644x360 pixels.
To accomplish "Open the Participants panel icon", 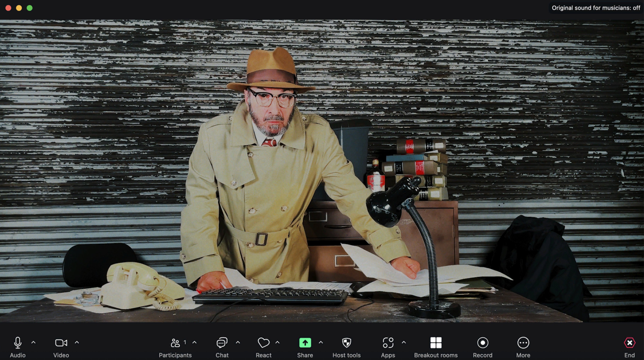I will click(175, 343).
